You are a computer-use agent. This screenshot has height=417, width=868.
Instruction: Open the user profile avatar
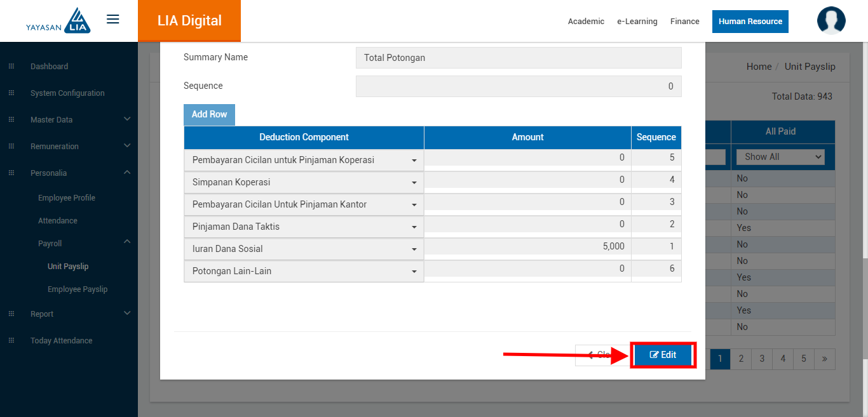[x=831, y=20]
